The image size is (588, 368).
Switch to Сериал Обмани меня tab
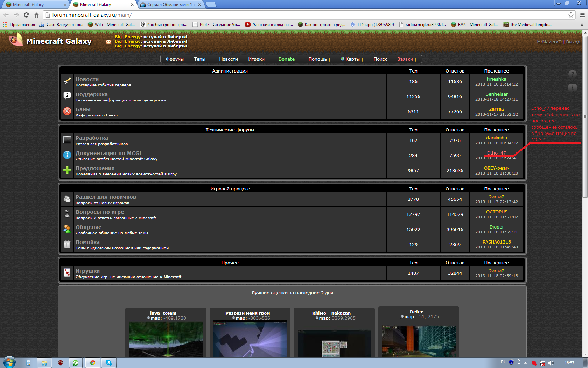(x=170, y=5)
